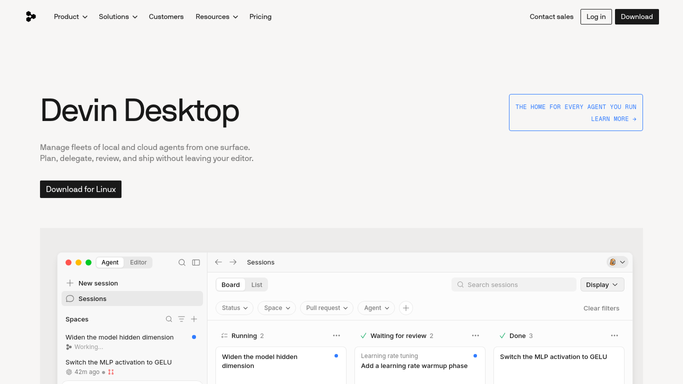Click the 'Learning rate tuning' label

pyautogui.click(x=389, y=356)
